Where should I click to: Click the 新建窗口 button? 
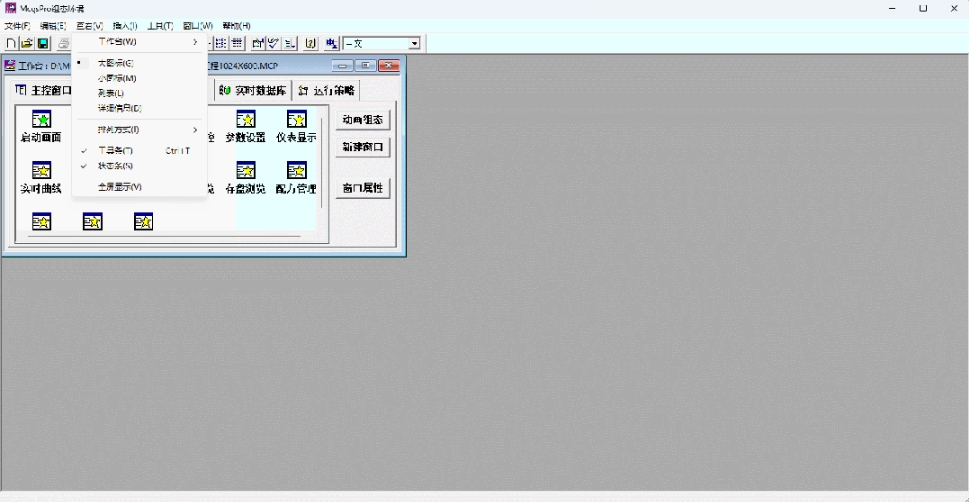[x=363, y=147]
